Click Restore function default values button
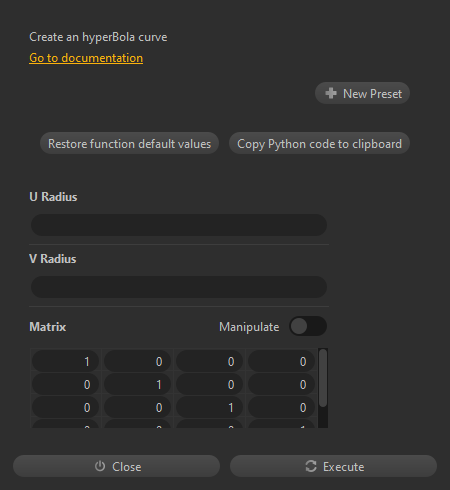 pyautogui.click(x=129, y=143)
